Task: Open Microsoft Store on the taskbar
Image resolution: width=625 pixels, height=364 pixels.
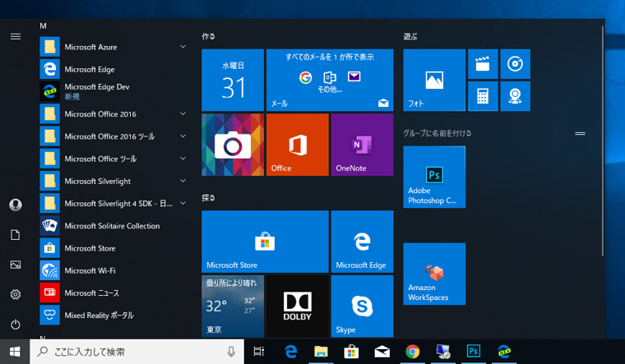Action: [x=351, y=351]
